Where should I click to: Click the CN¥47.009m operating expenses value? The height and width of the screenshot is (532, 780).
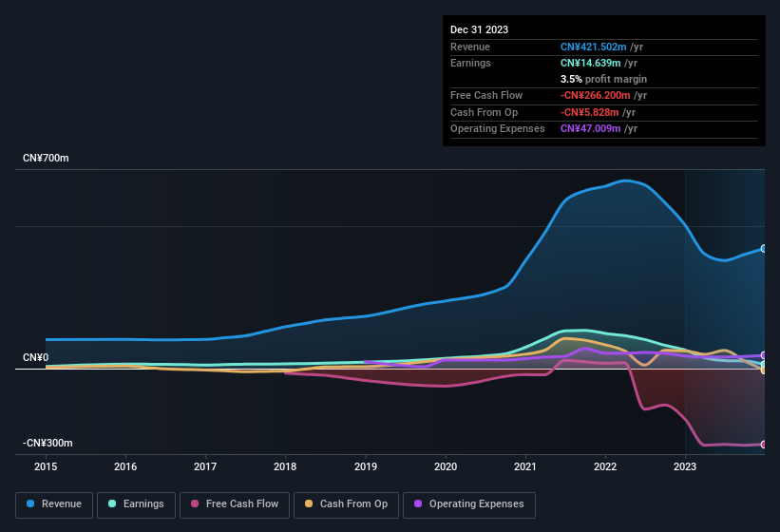coord(591,129)
